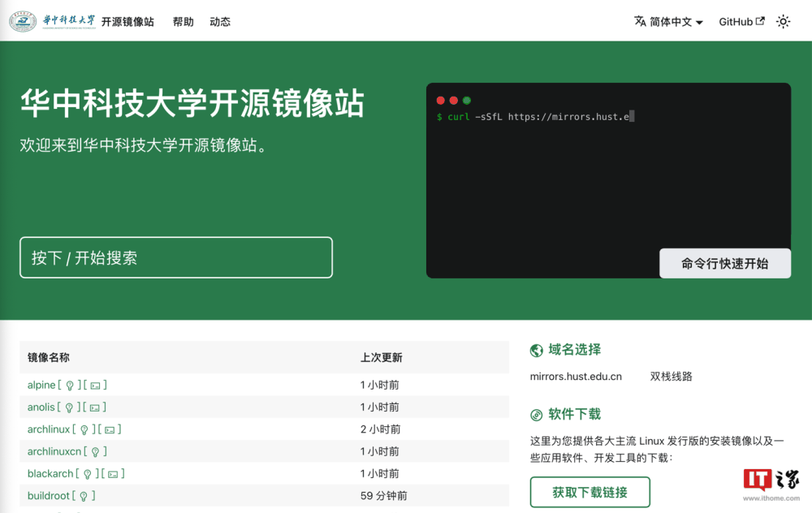Click the university logo in the header
This screenshot has width=812, height=513.
(x=23, y=21)
